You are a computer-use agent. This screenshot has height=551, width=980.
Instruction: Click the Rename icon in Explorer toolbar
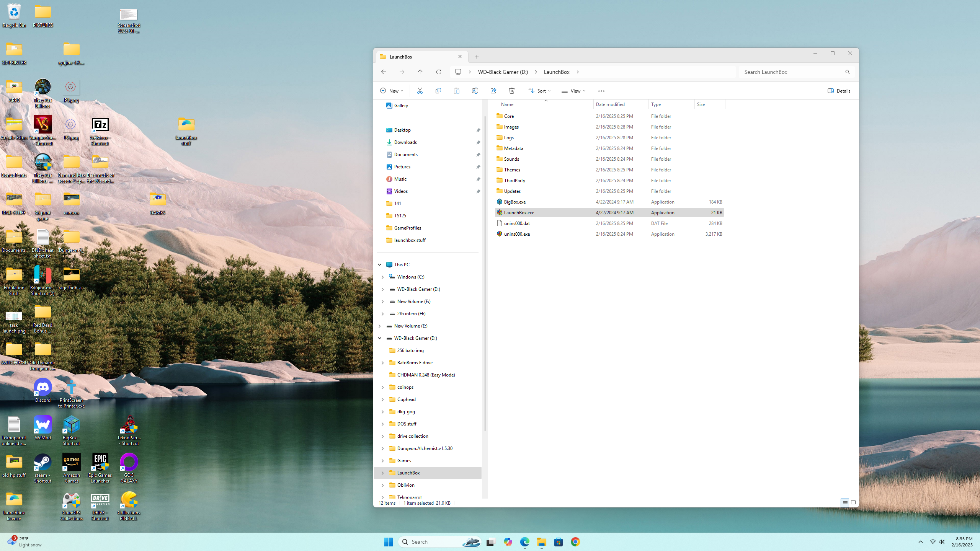tap(475, 91)
